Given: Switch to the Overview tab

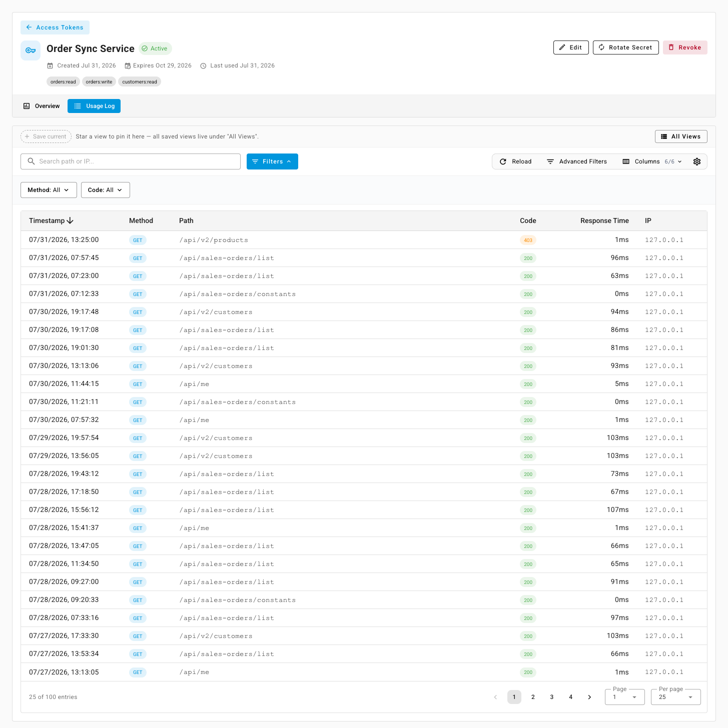Looking at the screenshot, I should [42, 106].
